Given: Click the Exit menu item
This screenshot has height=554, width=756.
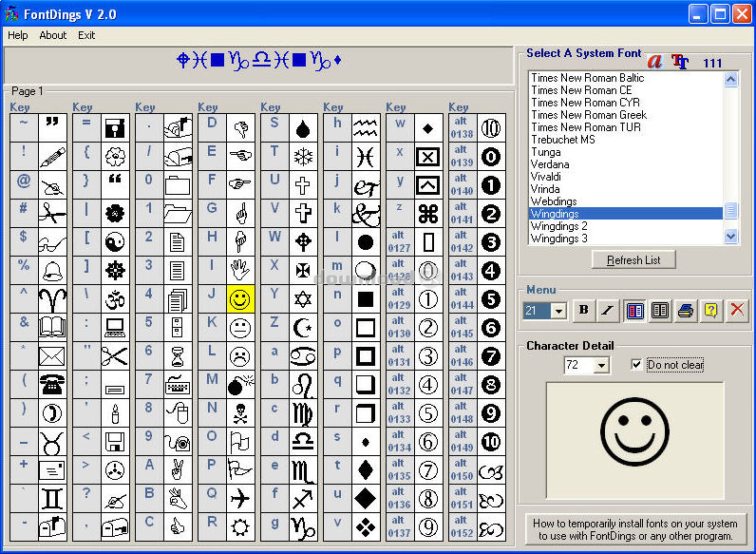Looking at the screenshot, I should tap(86, 35).
